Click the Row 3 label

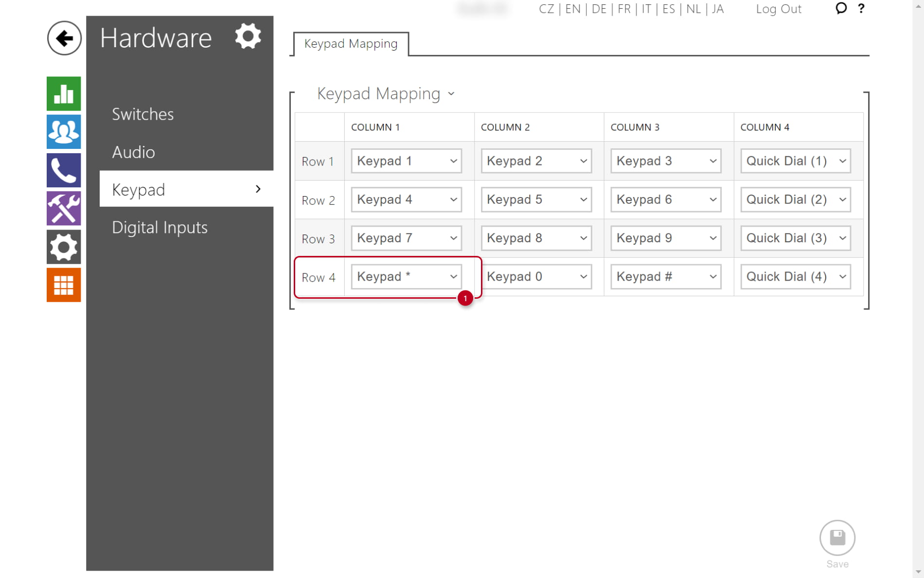(318, 239)
